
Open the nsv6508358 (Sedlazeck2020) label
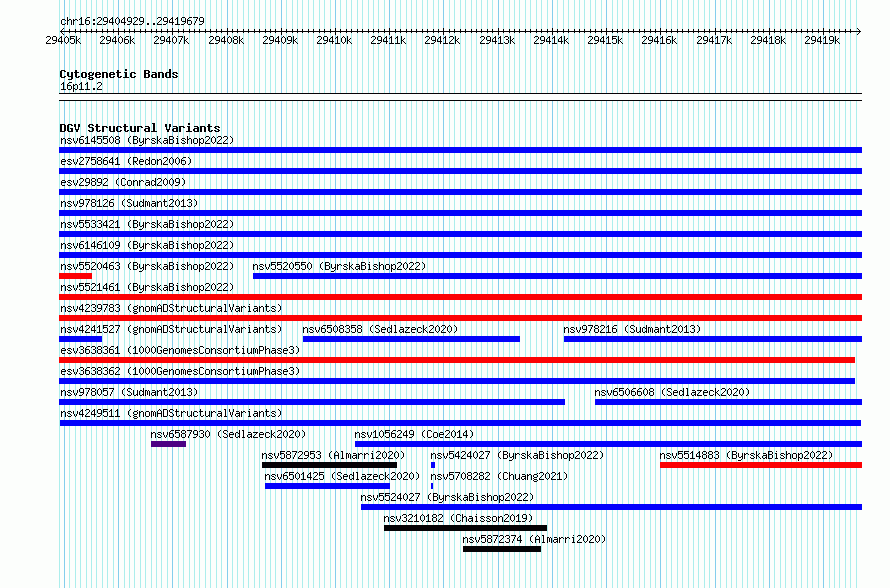[380, 329]
